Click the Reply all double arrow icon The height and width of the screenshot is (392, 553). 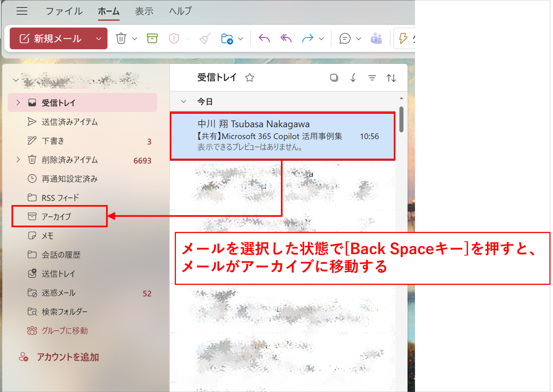(x=285, y=39)
